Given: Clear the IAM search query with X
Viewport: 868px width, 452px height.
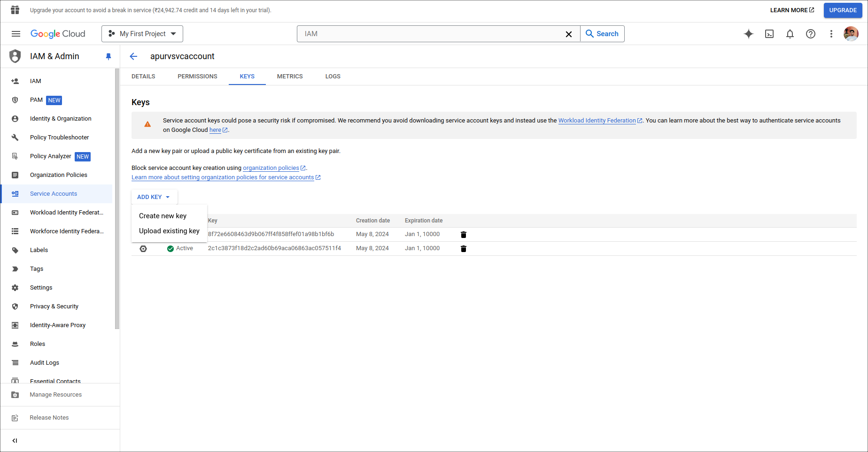Looking at the screenshot, I should click(569, 34).
